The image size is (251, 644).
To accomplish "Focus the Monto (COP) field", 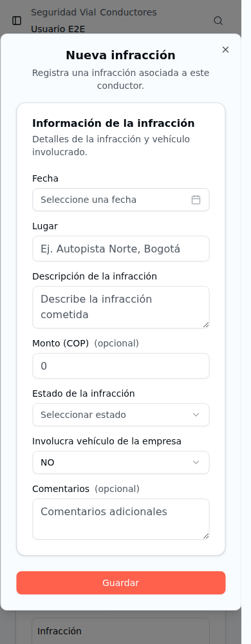I will click(x=121, y=366).
